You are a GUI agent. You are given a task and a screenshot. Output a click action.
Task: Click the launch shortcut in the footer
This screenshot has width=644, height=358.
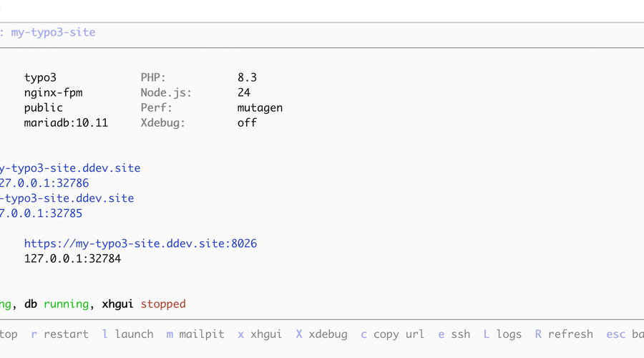pos(127,334)
